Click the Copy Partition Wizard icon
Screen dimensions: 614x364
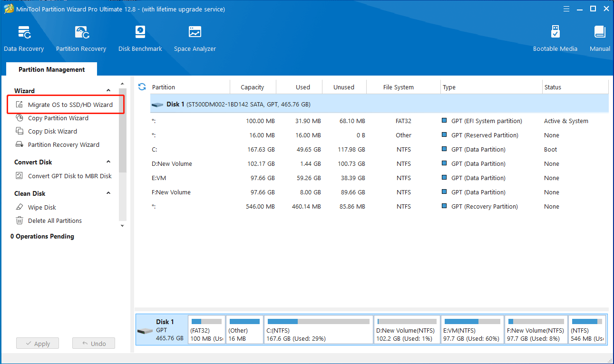pyautogui.click(x=19, y=118)
